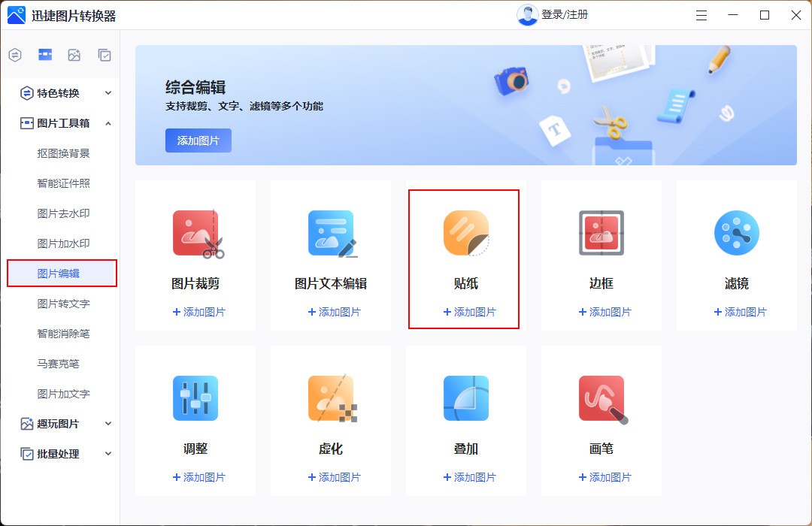Screen dimensions: 812x526
Task: Click the 添加图片 button in the banner
Action: pyautogui.click(x=198, y=141)
